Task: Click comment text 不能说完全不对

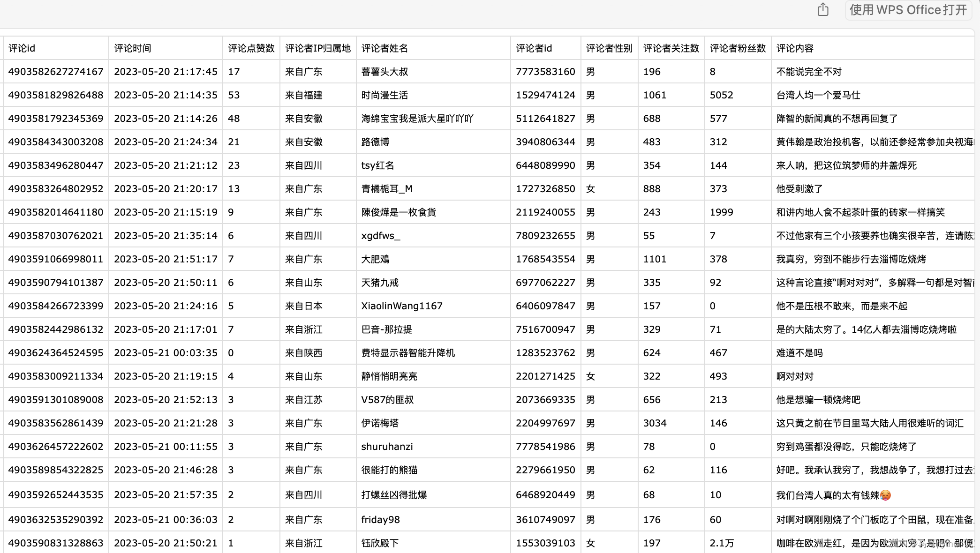Action: click(809, 72)
